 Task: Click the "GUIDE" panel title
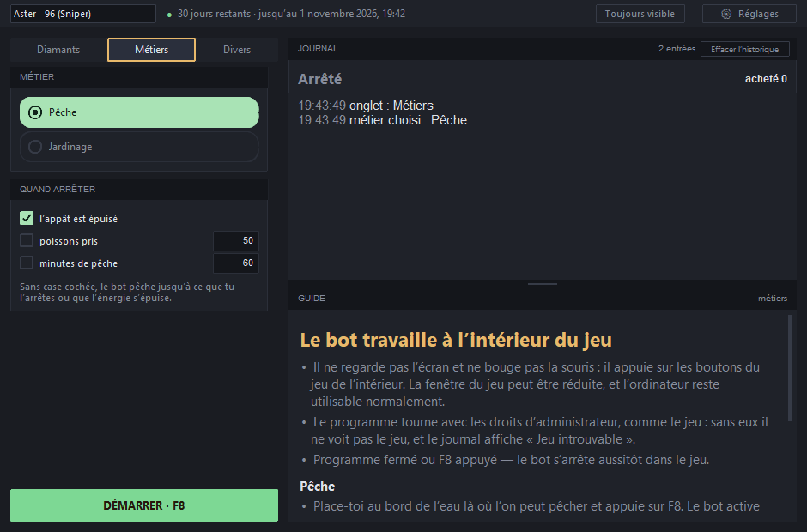point(312,299)
